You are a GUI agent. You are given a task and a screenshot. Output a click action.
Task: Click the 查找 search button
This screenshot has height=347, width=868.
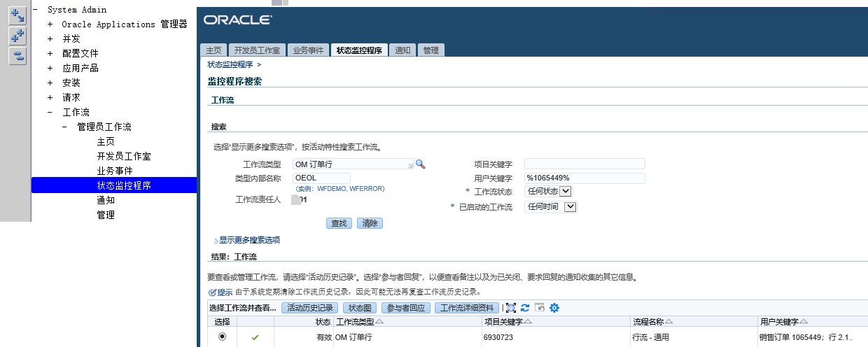339,223
